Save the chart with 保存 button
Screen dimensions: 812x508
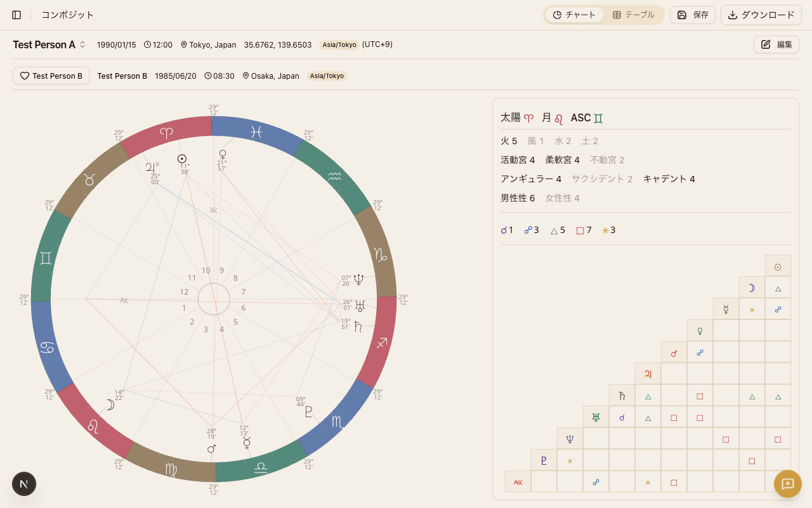693,15
